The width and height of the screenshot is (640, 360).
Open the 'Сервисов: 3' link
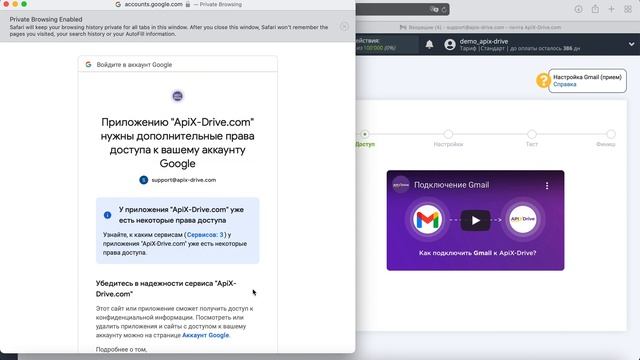[x=205, y=235]
